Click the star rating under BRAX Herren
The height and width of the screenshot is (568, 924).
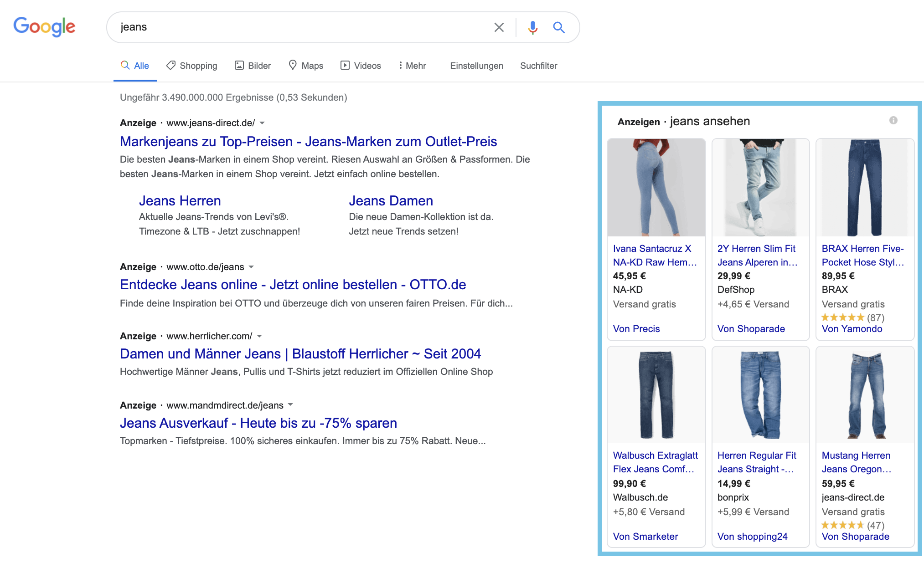[x=842, y=317]
